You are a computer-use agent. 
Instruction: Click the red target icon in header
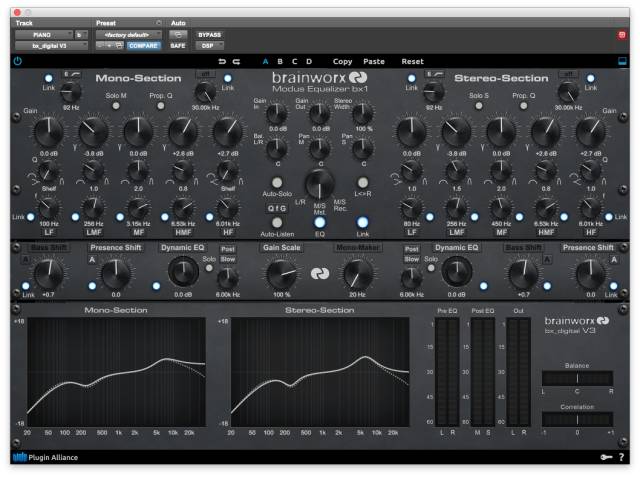point(622,35)
